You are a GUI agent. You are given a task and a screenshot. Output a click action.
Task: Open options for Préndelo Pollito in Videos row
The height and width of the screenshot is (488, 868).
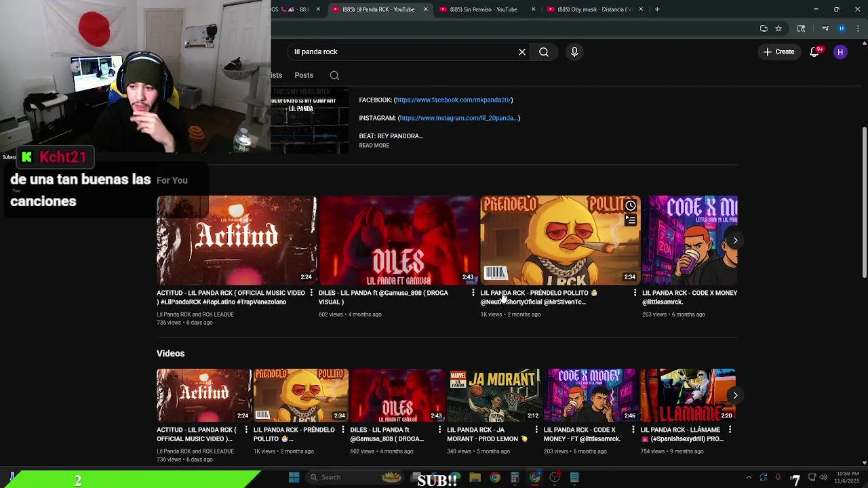343,430
